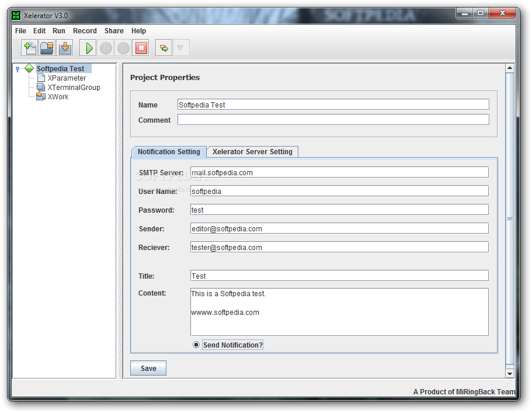Image resolution: width=532 pixels, height=413 pixels.
Task: Select XTerminalGroup tree item
Action: pyautogui.click(x=74, y=88)
